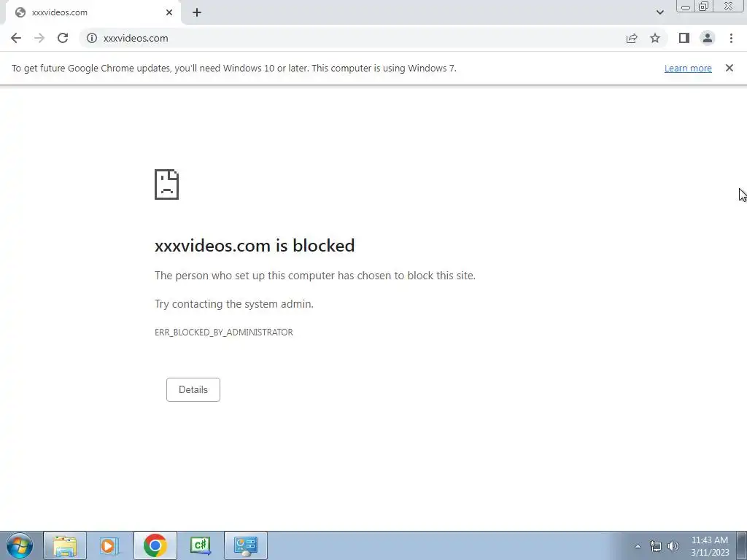The image size is (747, 560).
Task: View site information icon in address bar
Action: [x=91, y=38]
